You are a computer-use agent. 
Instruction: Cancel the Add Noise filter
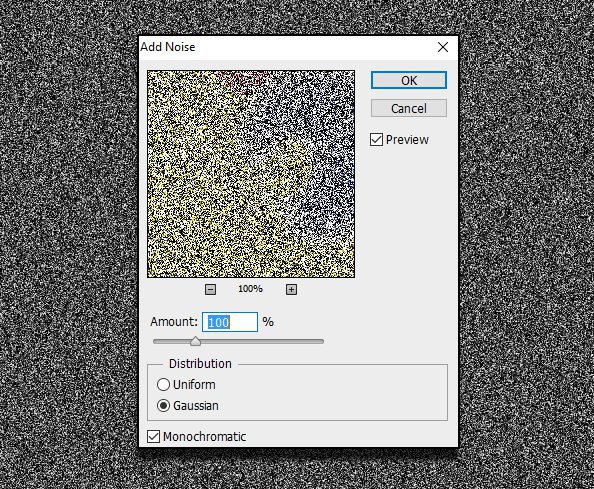[409, 108]
